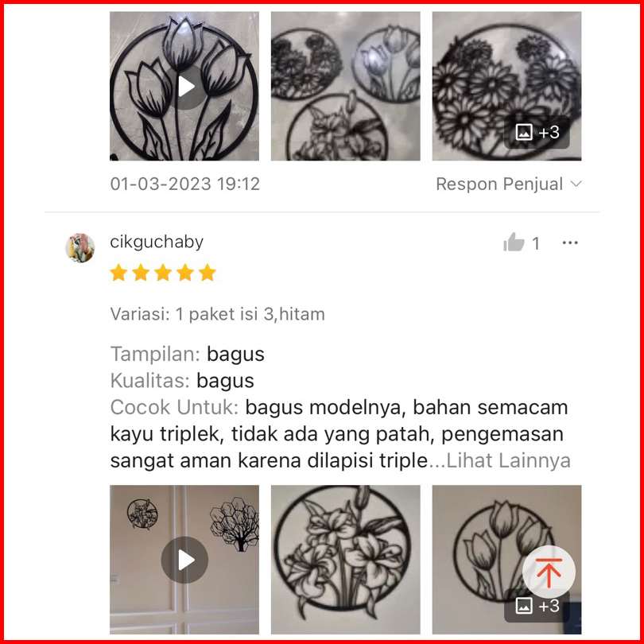Click the Variasi: 1 paket isi 3,hitam text

tap(217, 314)
